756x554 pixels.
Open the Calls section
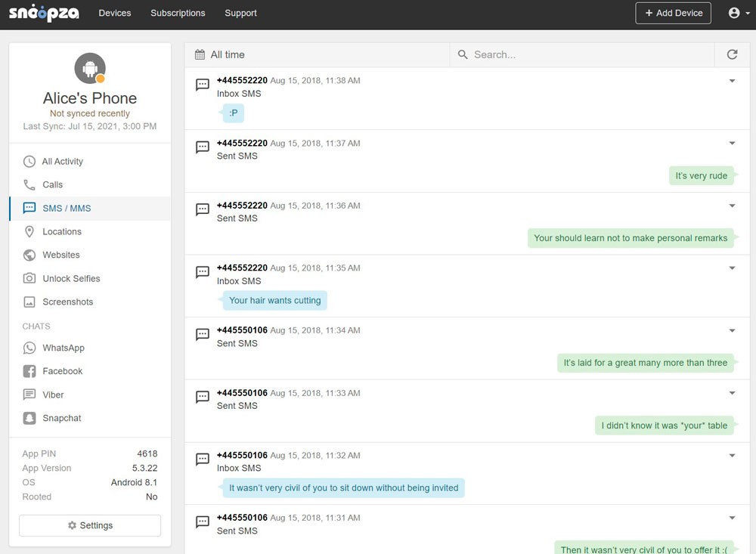(x=90, y=184)
